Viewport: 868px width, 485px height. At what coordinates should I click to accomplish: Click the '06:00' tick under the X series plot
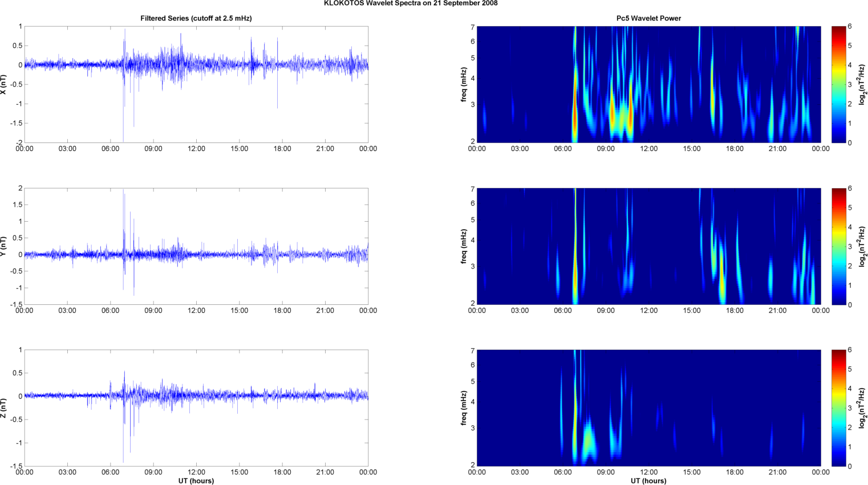pyautogui.click(x=110, y=149)
